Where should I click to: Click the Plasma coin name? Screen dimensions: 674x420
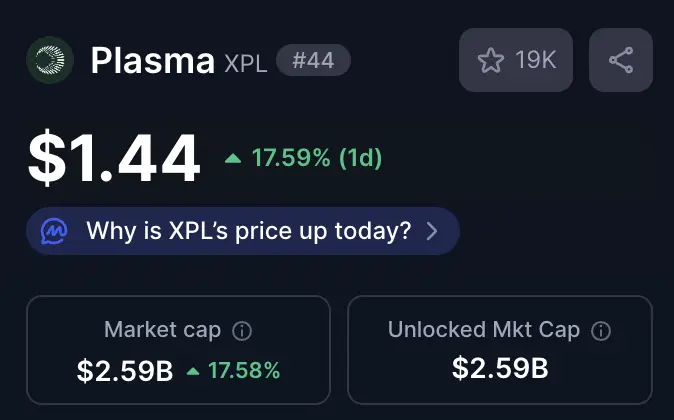(153, 61)
